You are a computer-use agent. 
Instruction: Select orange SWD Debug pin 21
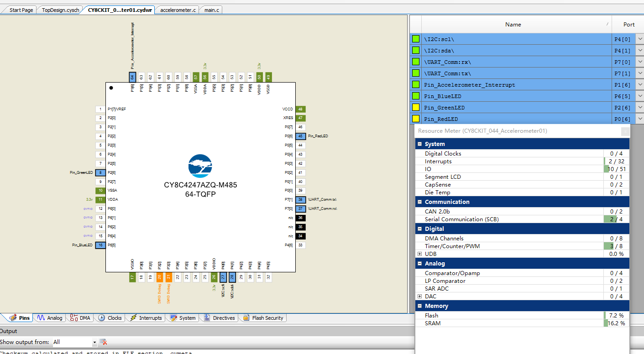(x=168, y=277)
